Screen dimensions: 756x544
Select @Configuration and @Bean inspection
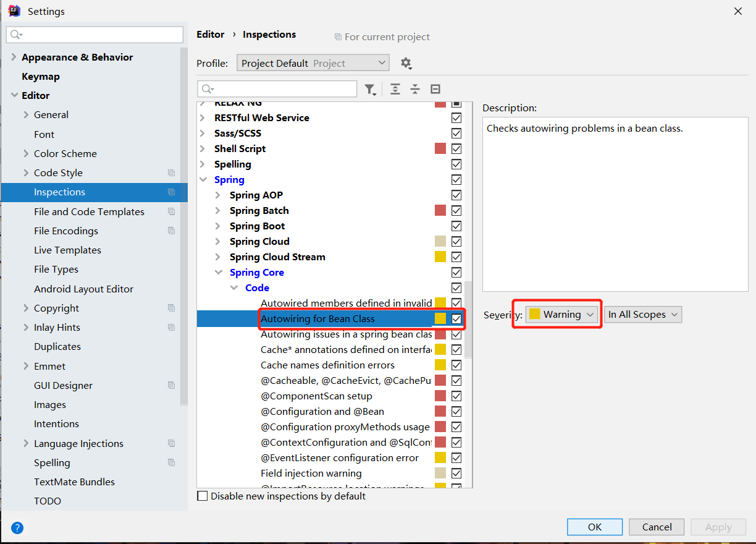click(322, 411)
